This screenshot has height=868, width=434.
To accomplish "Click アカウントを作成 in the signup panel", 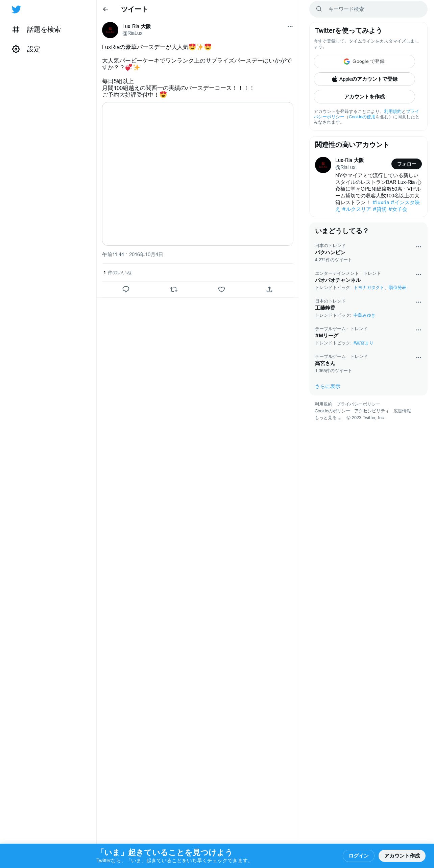I will tap(364, 97).
